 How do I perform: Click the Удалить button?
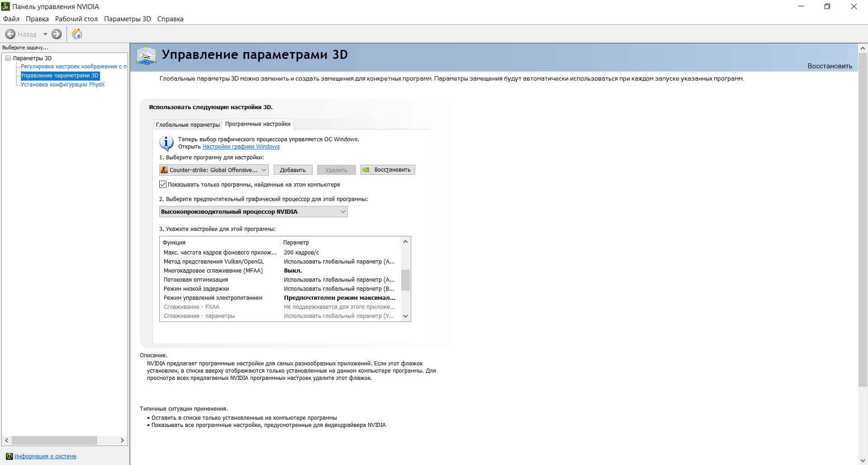click(x=336, y=170)
